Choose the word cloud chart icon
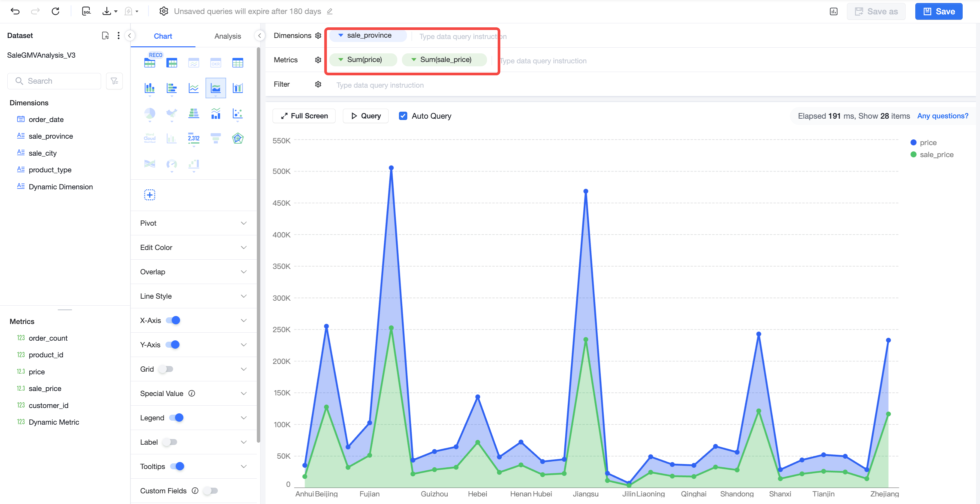The height and width of the screenshot is (504, 980). click(149, 138)
